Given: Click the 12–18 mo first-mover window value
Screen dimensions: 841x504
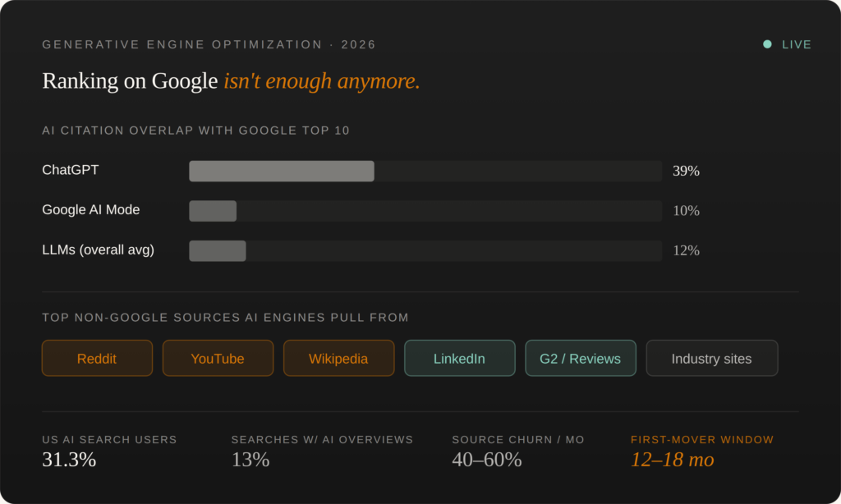Looking at the screenshot, I should [673, 460].
